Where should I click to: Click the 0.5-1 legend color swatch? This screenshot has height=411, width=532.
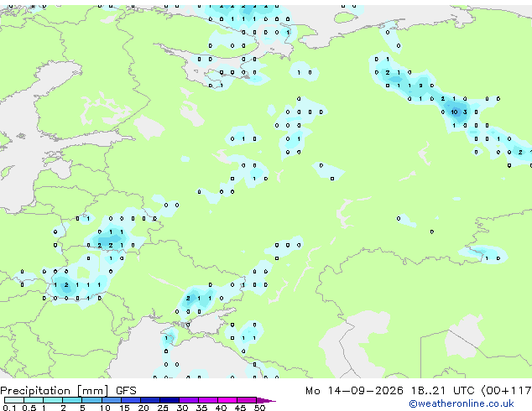point(34,400)
